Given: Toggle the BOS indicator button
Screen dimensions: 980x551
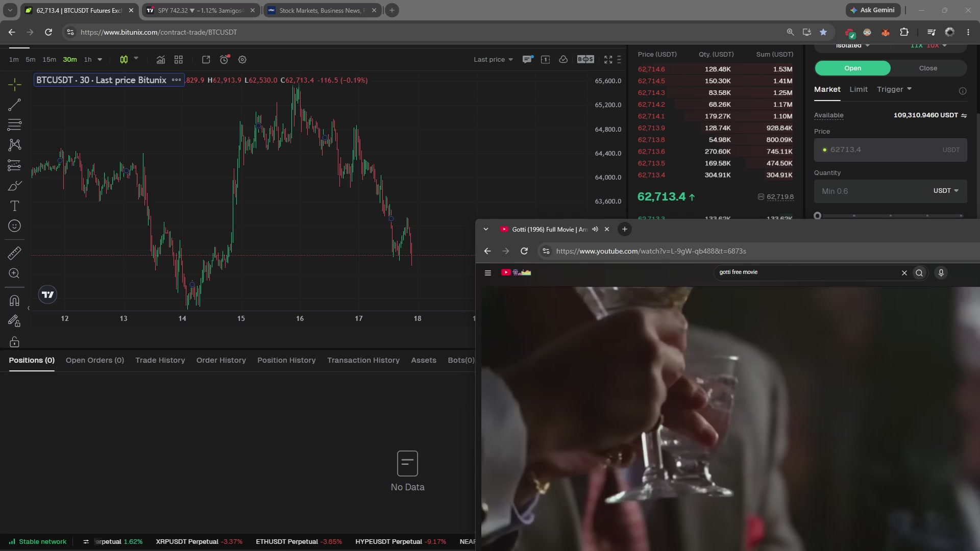Looking at the screenshot, I should point(585,60).
